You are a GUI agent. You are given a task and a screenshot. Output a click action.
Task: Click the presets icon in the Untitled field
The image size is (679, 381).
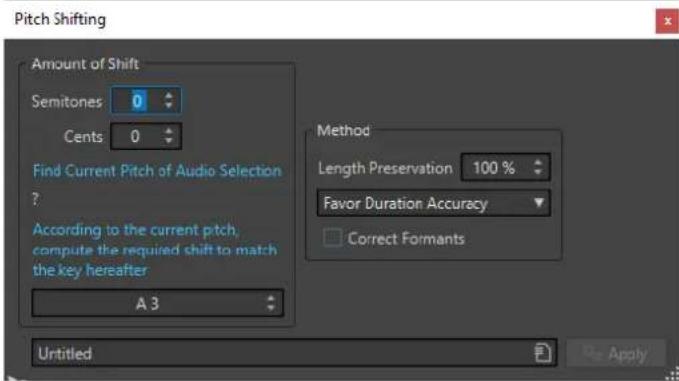point(542,352)
